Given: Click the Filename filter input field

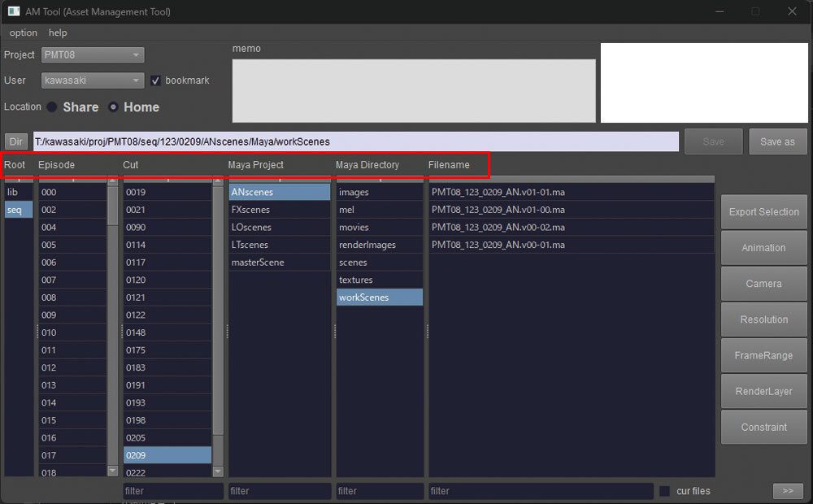Looking at the screenshot, I should [541, 491].
